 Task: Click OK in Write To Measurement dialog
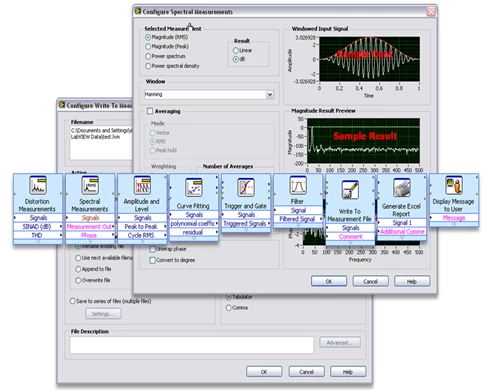coord(264,372)
